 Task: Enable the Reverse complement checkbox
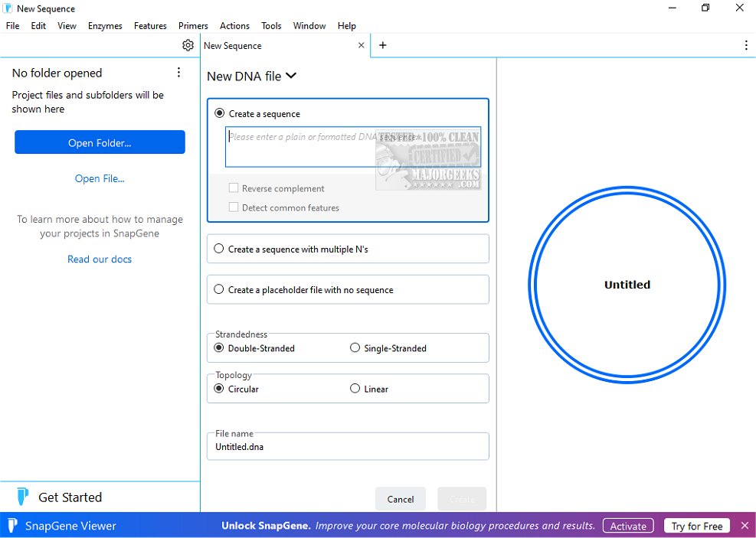(232, 188)
